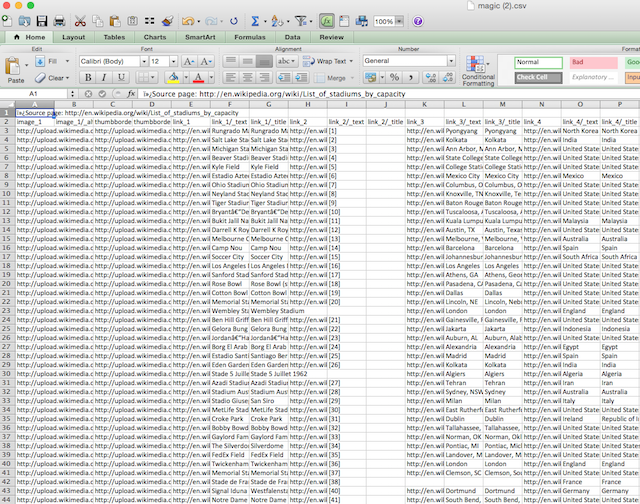Decrease indent with the toolbar icon
This screenshot has height=504, width=640.
point(284,77)
